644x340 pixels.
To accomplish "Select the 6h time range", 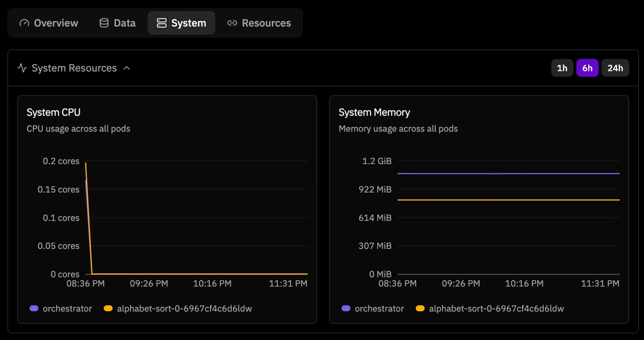I will (x=587, y=68).
